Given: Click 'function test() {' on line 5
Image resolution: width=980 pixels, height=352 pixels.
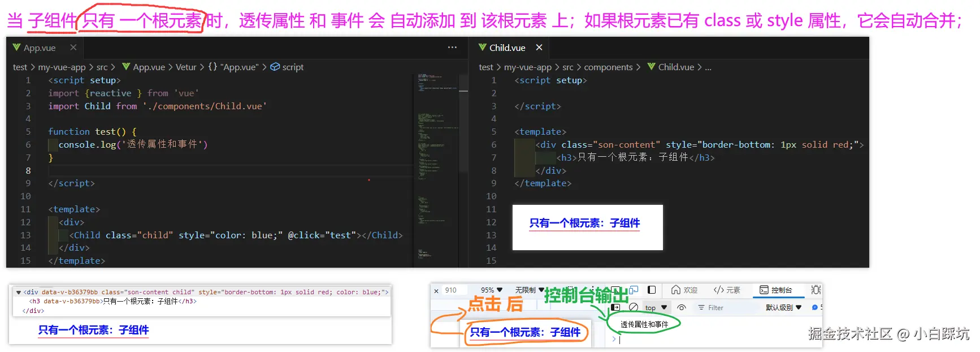Looking at the screenshot, I should coord(92,132).
